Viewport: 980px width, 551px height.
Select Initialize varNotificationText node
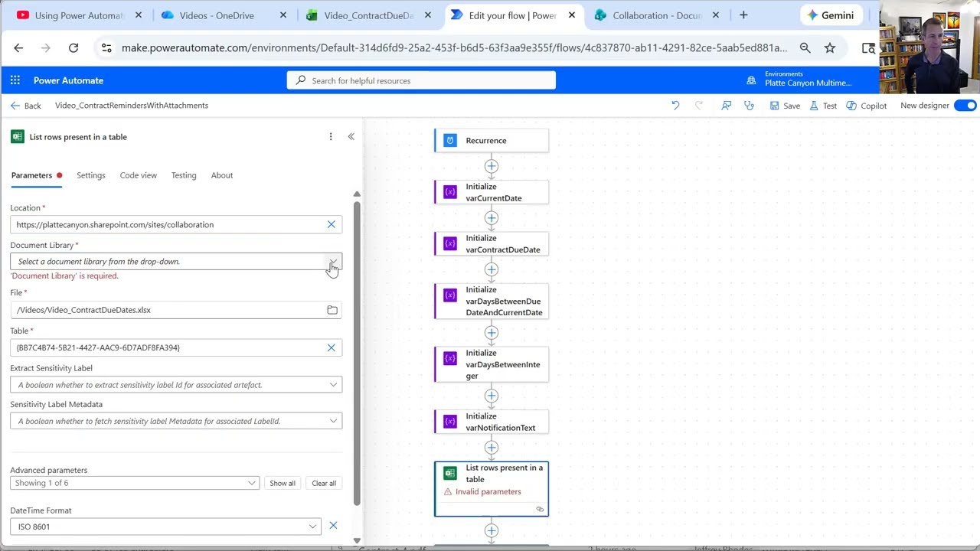(x=492, y=422)
